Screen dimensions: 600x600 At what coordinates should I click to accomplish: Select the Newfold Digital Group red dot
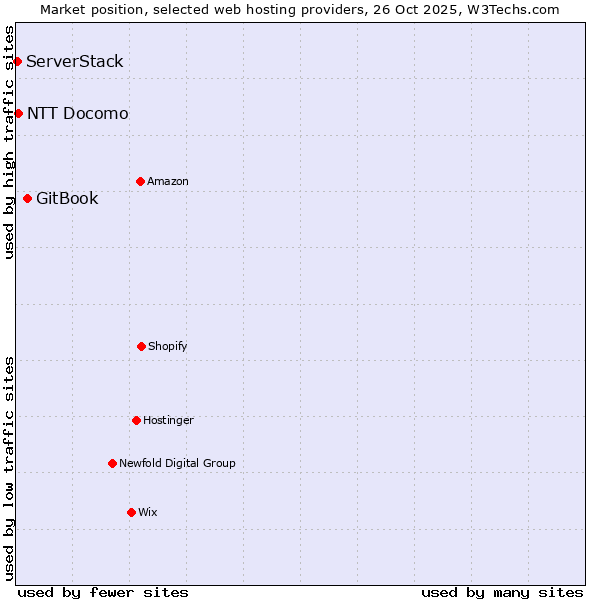[x=112, y=463]
